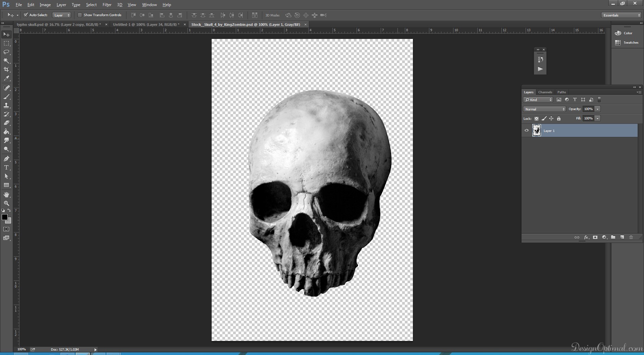
Task: Select the Paint Bucket tool
Action: tap(6, 132)
